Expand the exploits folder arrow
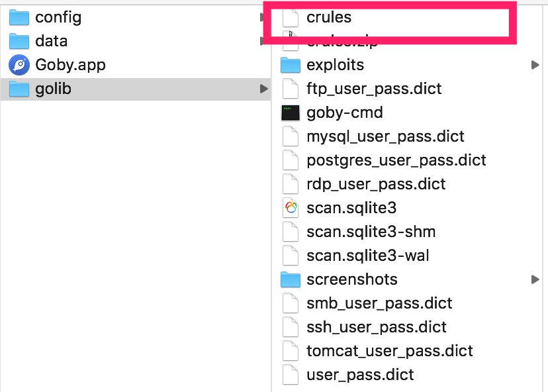This screenshot has width=548, height=392. point(535,65)
